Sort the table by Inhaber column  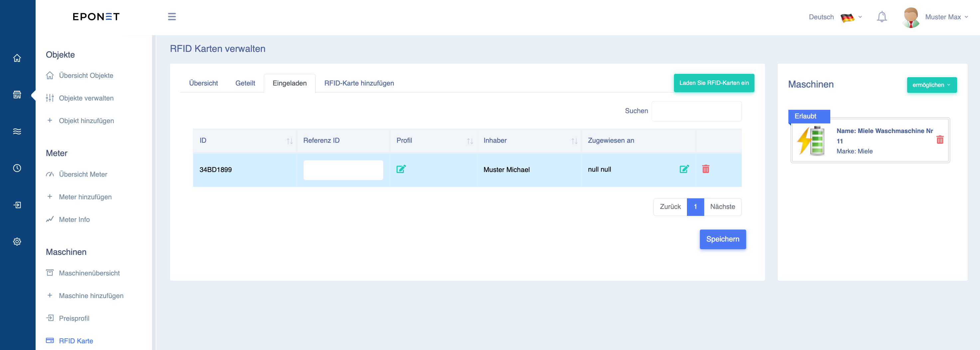574,141
